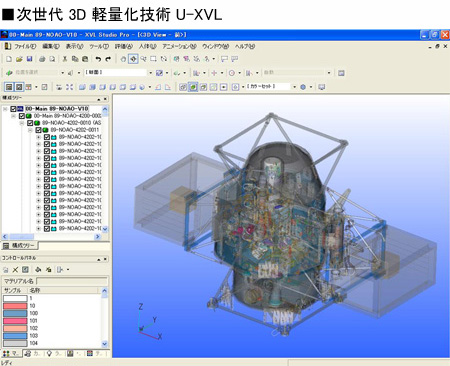450x366 pixels.
Task: Click the Print icon in toolbar
Action: pyautogui.click(x=42, y=59)
